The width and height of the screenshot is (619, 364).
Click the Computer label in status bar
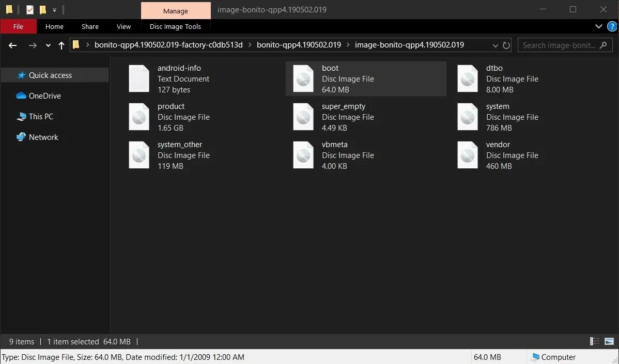tap(558, 357)
